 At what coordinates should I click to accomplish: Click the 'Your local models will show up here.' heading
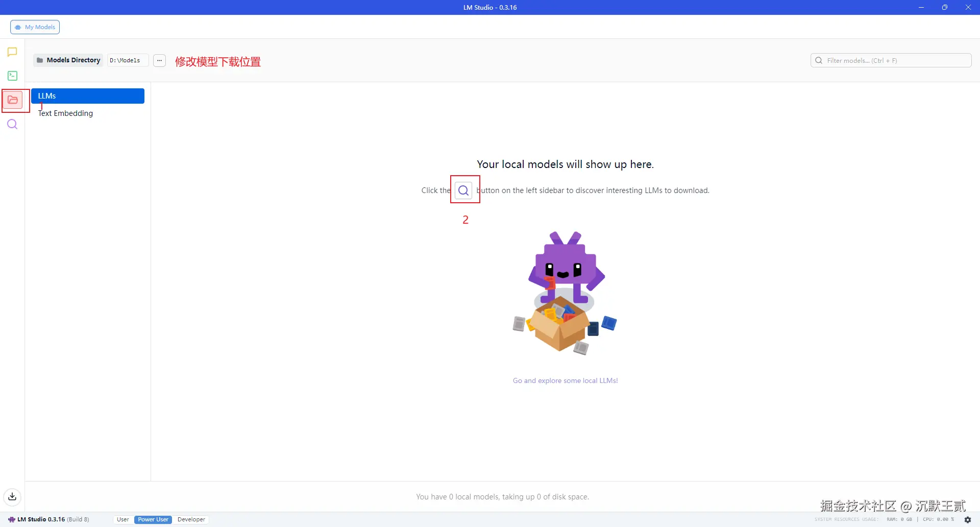coord(565,164)
